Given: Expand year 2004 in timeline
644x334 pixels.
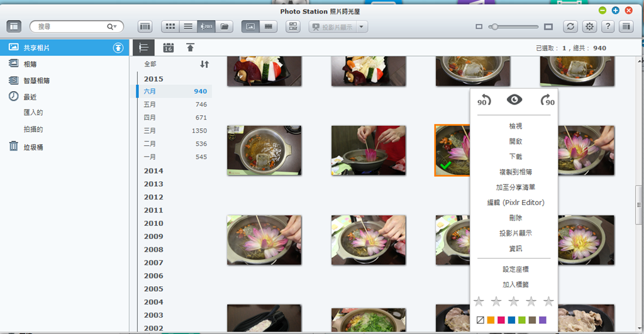Looking at the screenshot, I should pyautogui.click(x=153, y=303).
